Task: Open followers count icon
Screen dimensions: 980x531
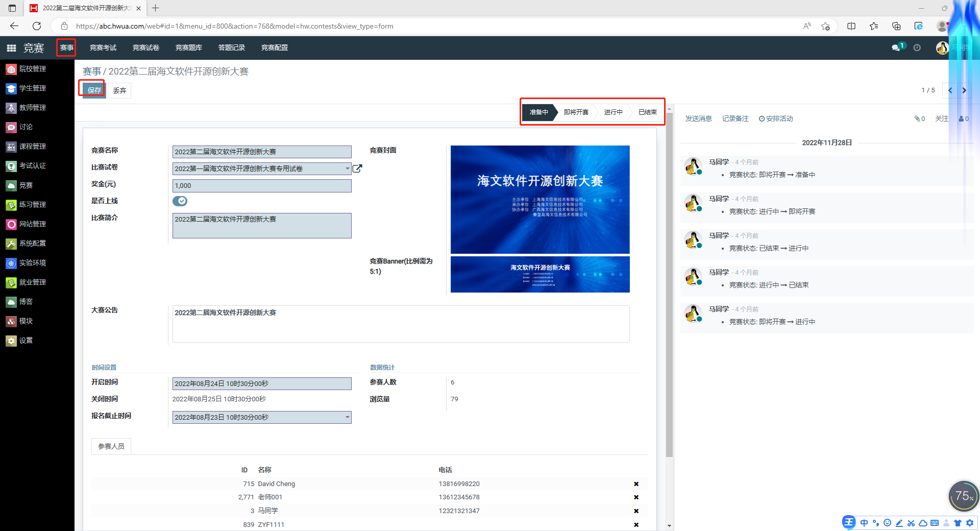Action: pos(964,118)
